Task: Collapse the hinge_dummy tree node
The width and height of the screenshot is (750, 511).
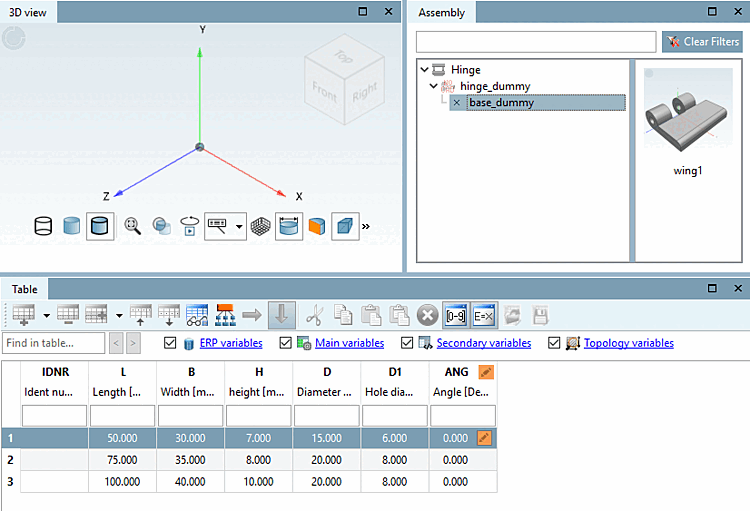Action: coord(433,86)
